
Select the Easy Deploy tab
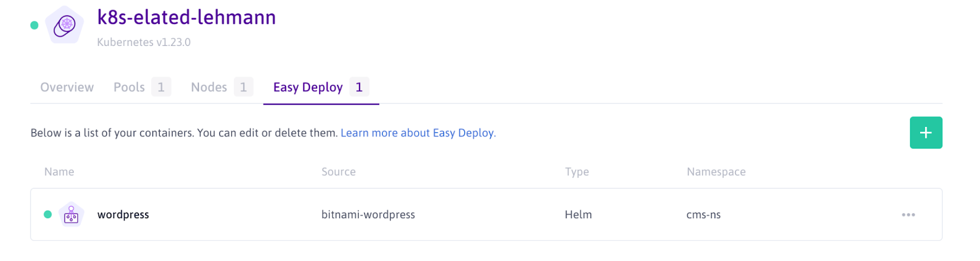point(307,87)
